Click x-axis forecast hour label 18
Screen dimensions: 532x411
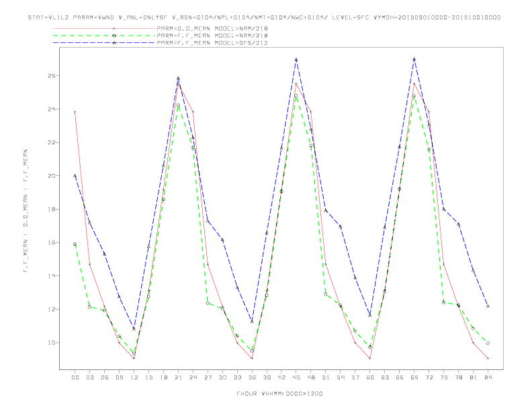coord(163,377)
